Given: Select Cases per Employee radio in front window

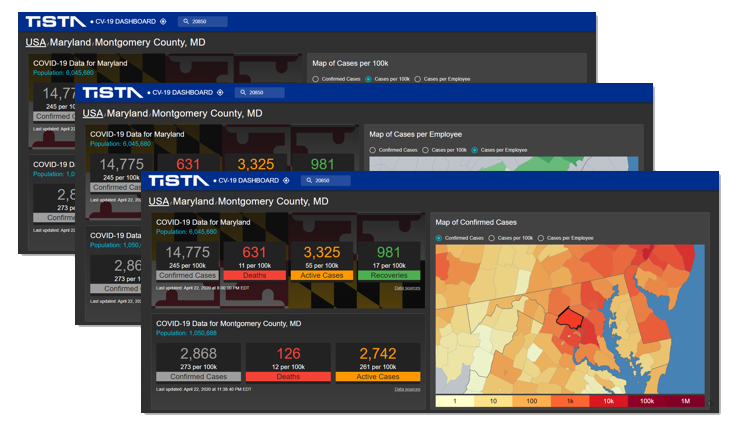Looking at the screenshot, I should 541,238.
